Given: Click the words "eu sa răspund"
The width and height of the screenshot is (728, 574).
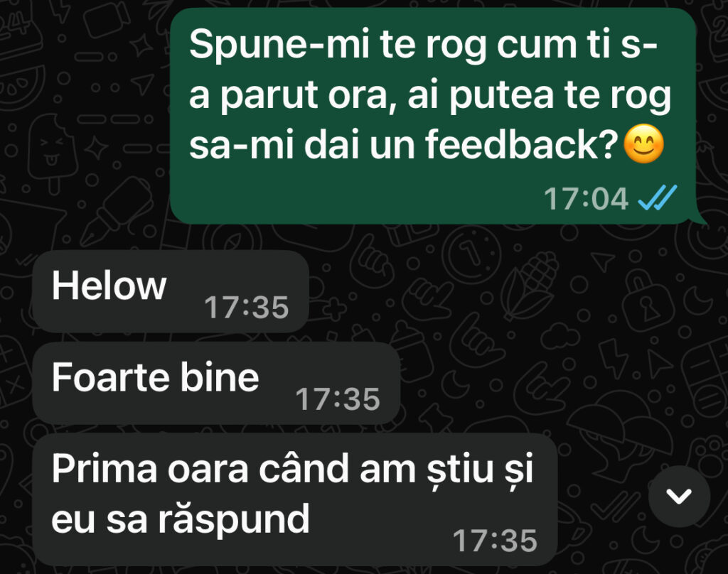Looking at the screenshot, I should [x=180, y=520].
